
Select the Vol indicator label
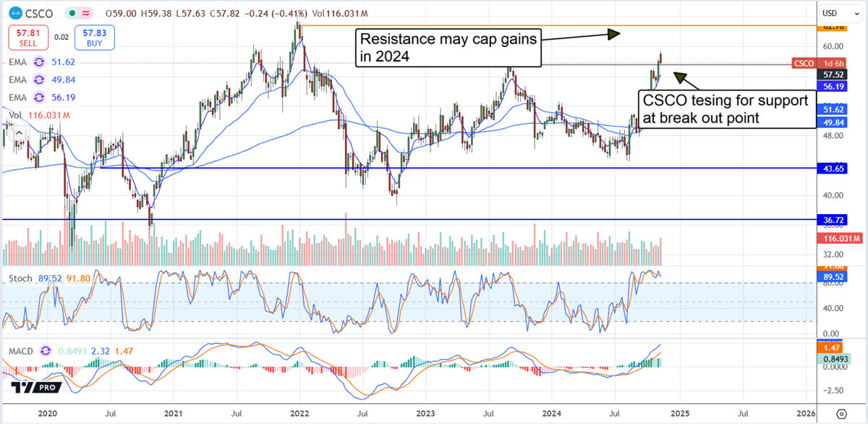14,115
